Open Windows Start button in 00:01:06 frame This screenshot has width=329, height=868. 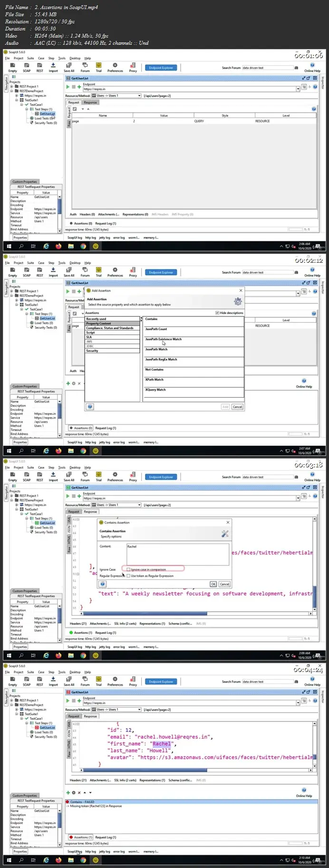[9, 246]
